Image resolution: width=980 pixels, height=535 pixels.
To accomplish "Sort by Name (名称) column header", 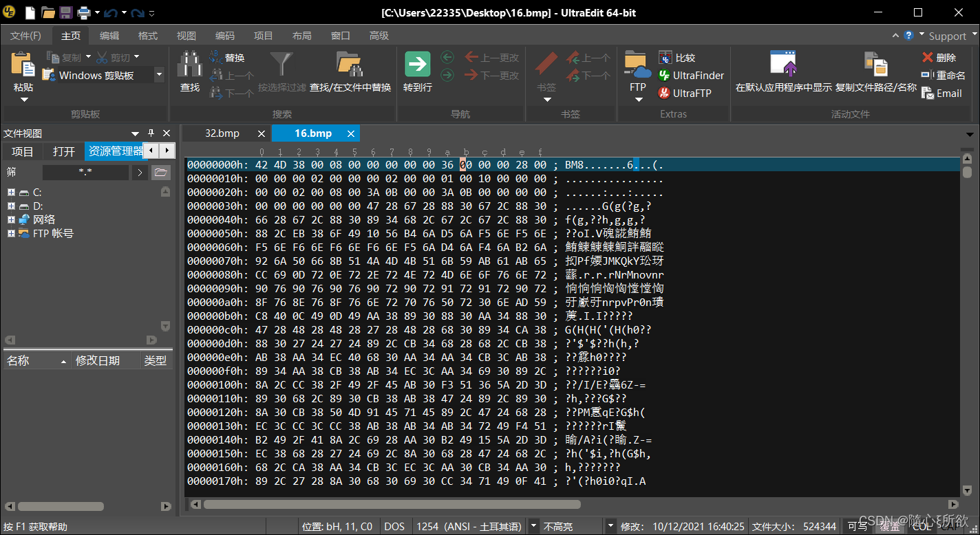I will click(36, 360).
